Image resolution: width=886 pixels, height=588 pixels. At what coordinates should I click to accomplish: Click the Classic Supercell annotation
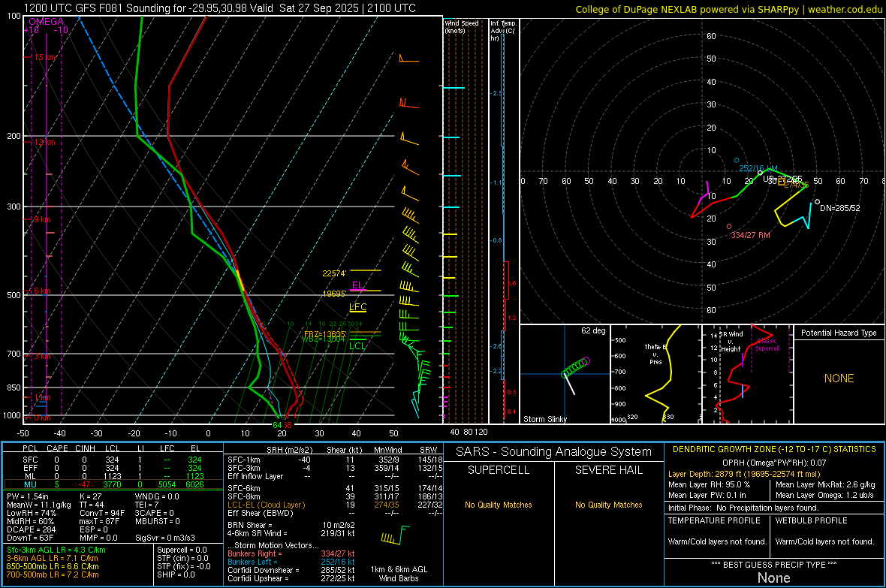(x=767, y=345)
